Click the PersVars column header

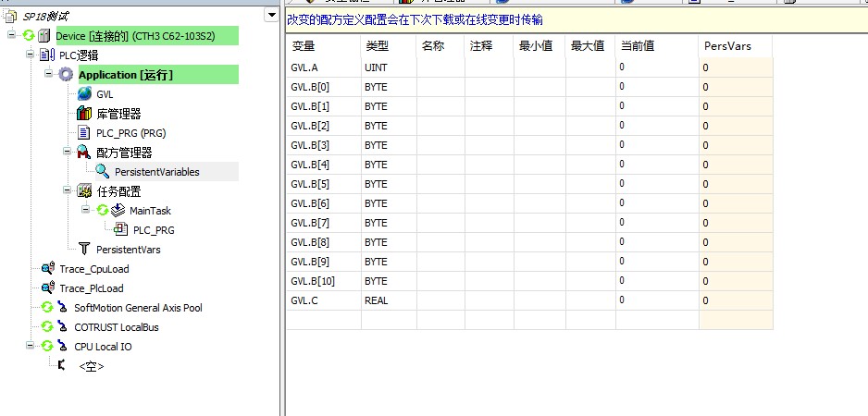pos(737,46)
